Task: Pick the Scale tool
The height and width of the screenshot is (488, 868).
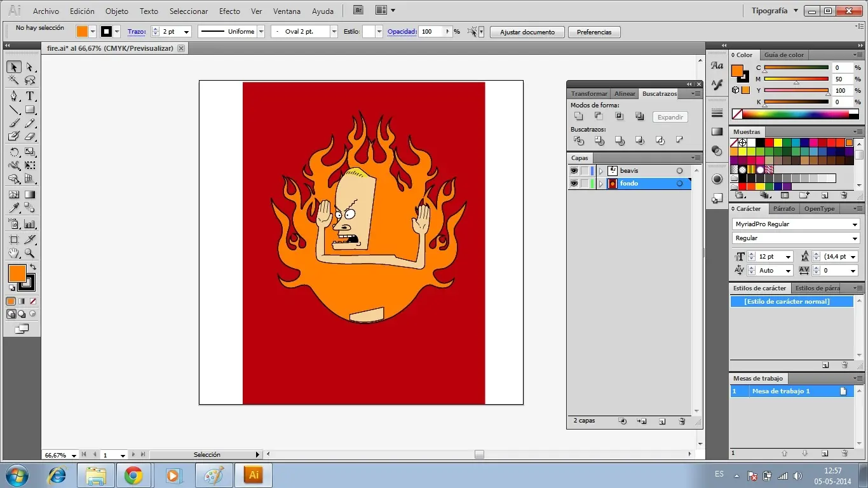Action: coord(30,152)
